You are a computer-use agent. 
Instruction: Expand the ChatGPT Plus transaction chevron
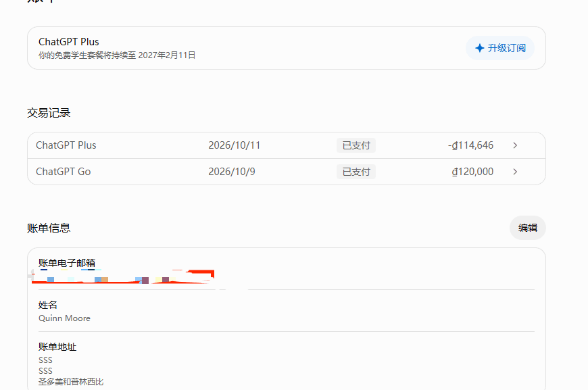click(x=515, y=145)
